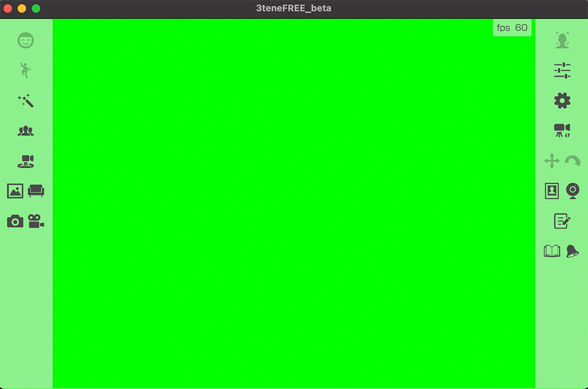Click the curved rotate arrow icon

(x=572, y=161)
